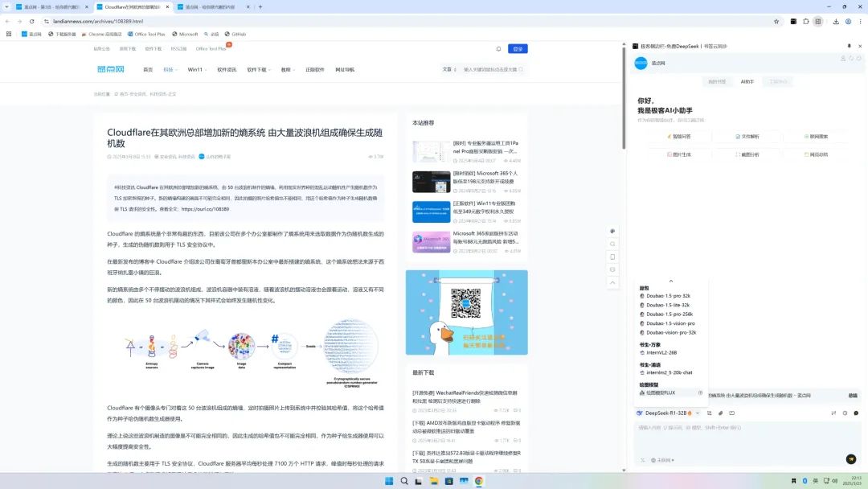Select the AI助手 tab in the side panel
The image size is (868, 489).
click(747, 81)
